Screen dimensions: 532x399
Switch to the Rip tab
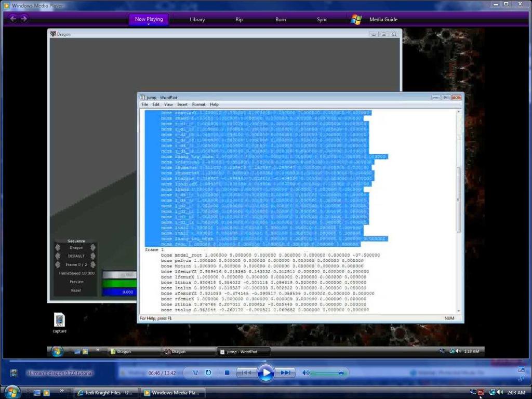(x=239, y=20)
